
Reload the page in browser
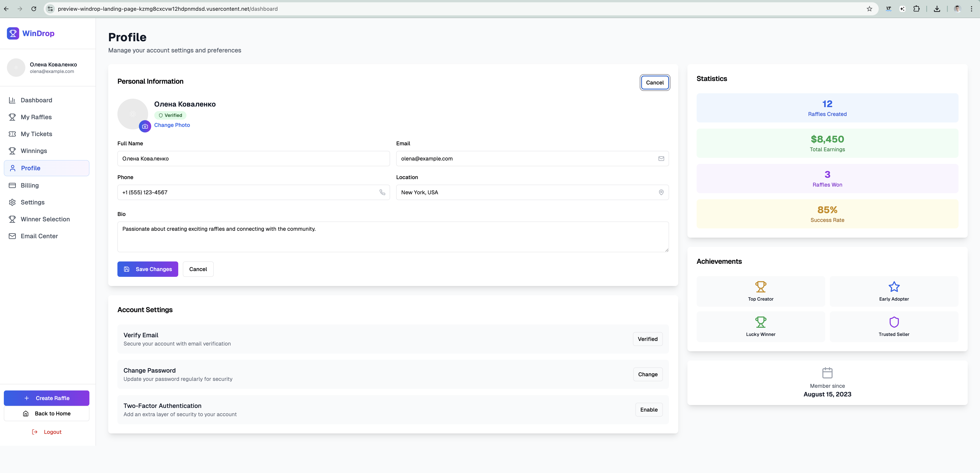[x=34, y=9]
